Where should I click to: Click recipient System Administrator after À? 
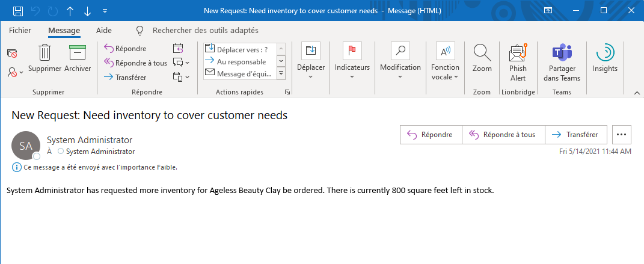100,152
